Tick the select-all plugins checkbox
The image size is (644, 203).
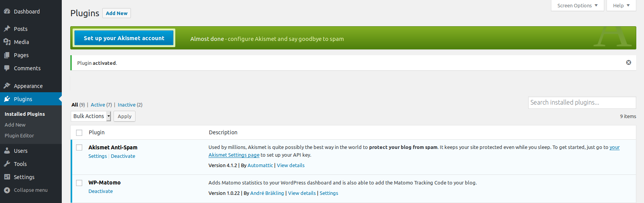point(79,133)
